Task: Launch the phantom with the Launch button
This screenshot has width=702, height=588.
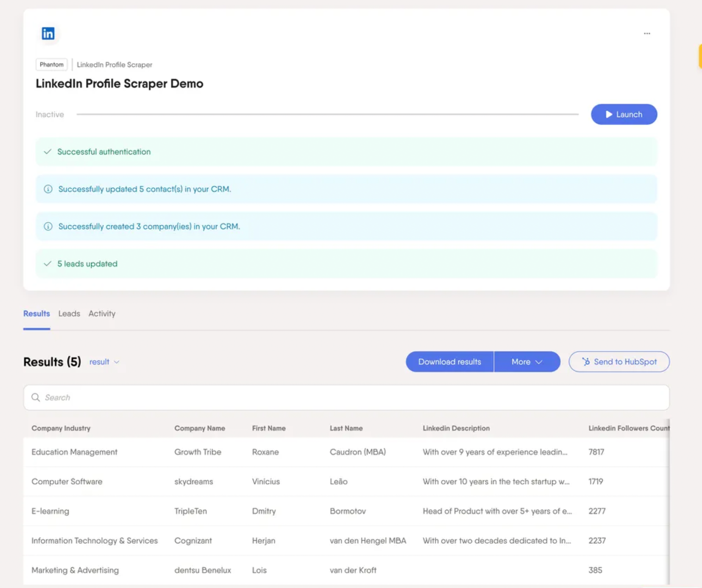Action: click(x=624, y=114)
